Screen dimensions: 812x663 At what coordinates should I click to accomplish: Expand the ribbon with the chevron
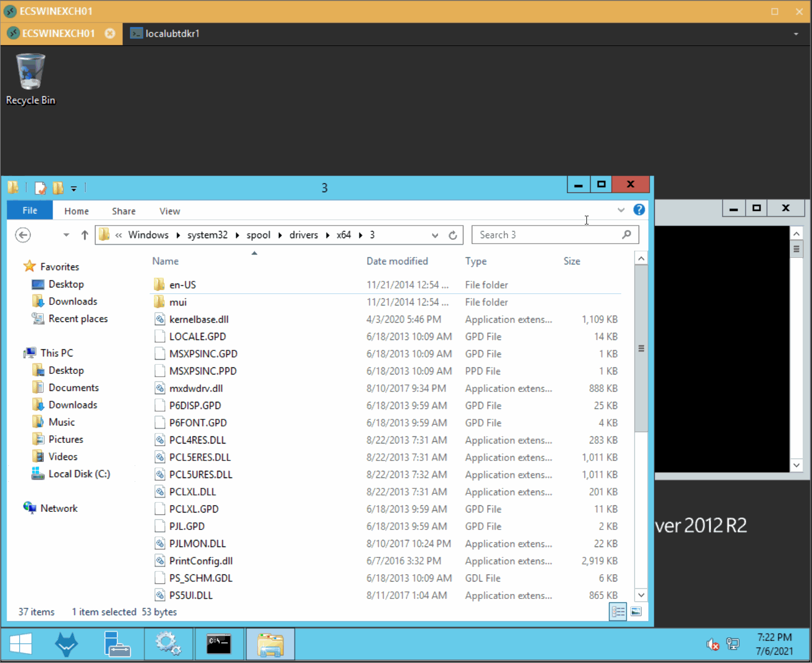(621, 210)
